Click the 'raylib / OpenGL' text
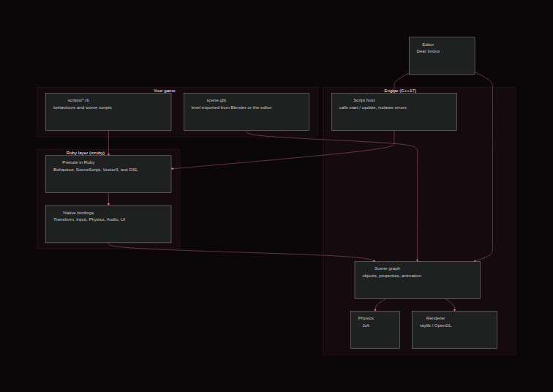The height and width of the screenshot is (392, 553). click(x=435, y=325)
